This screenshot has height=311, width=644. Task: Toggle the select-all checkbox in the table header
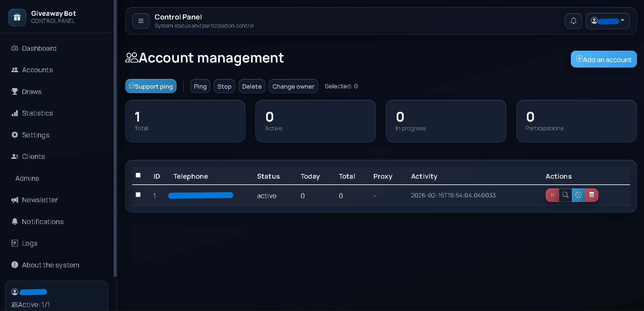(x=138, y=175)
